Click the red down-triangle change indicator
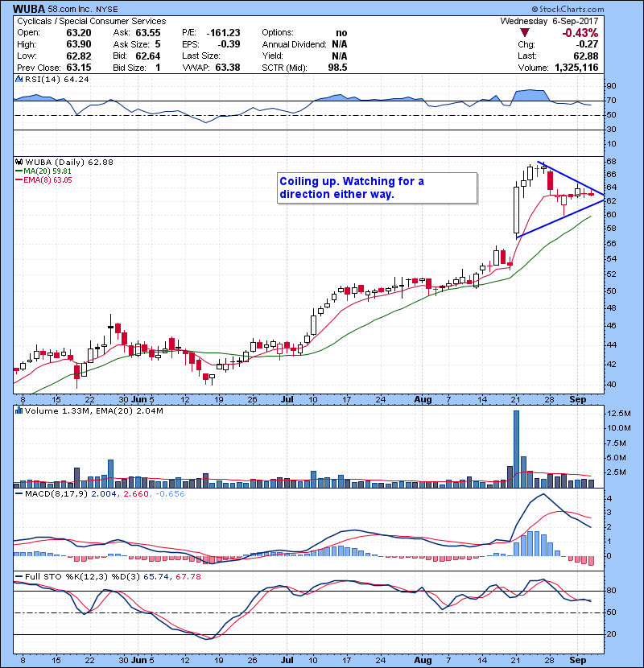The height and width of the screenshot is (668, 644). coord(525,33)
